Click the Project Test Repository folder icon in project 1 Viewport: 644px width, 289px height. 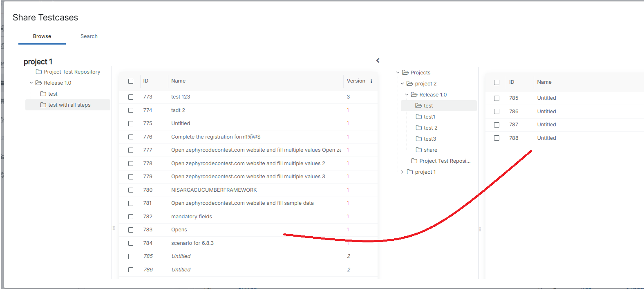39,72
